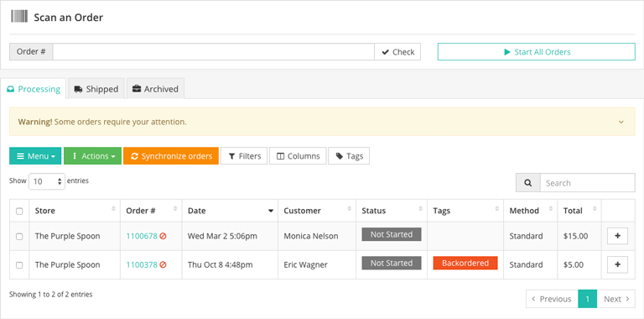The width and height of the screenshot is (644, 319).
Task: Click Showing 1 to 2 of 2 entries
Action: pos(51,295)
